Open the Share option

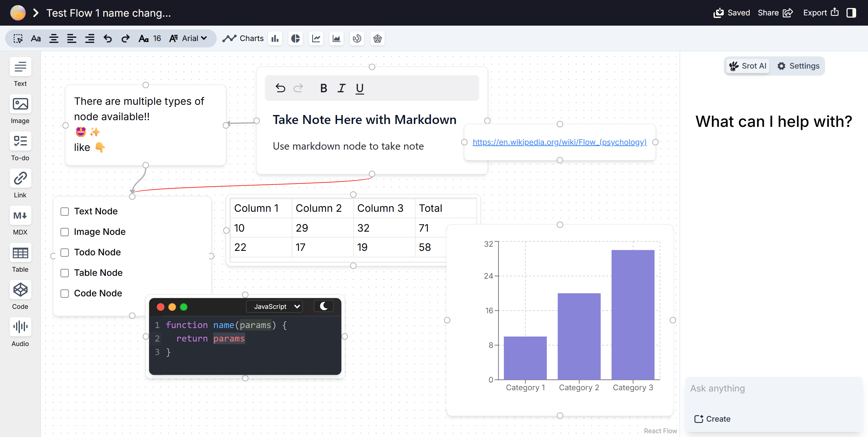pos(775,13)
